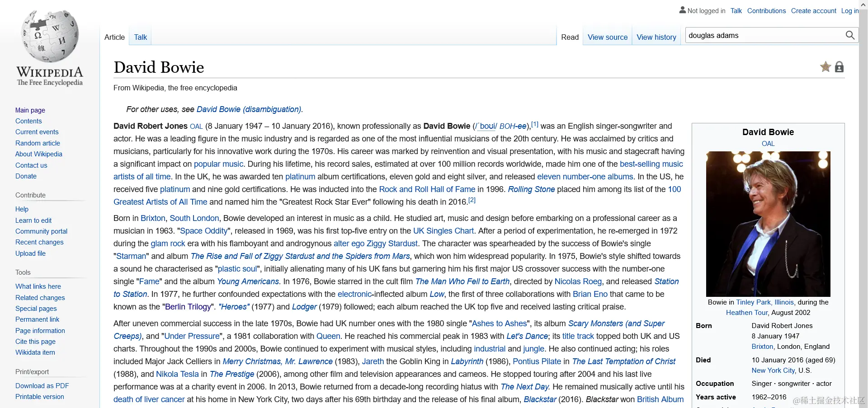Switch to the Talk tab
The width and height of the screenshot is (868, 408).
[141, 37]
